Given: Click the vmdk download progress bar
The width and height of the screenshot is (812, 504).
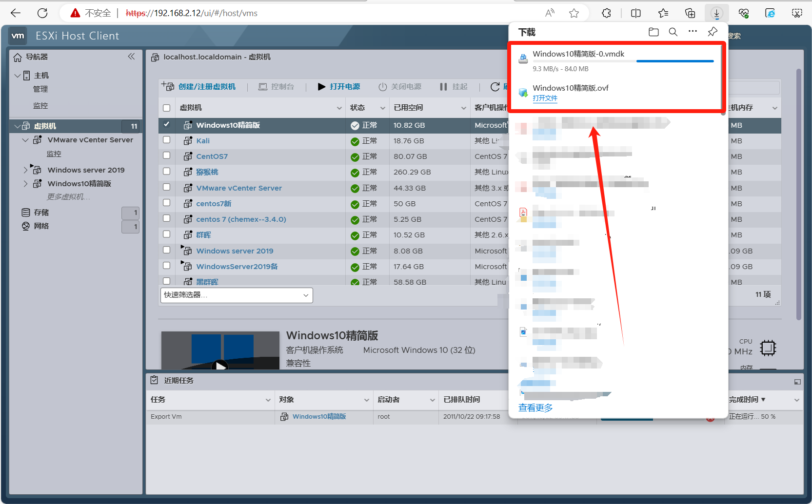Looking at the screenshot, I should (674, 61).
